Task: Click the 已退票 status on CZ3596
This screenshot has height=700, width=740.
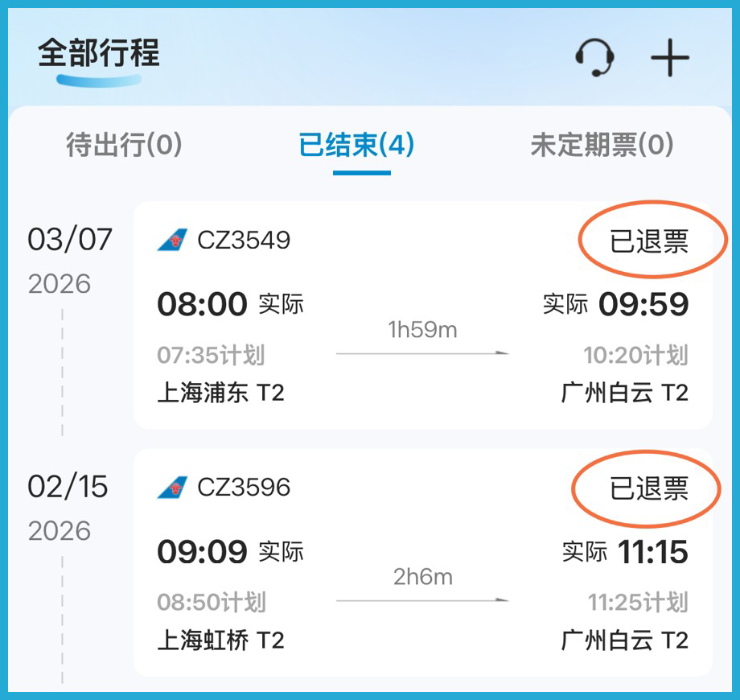Action: (x=649, y=488)
